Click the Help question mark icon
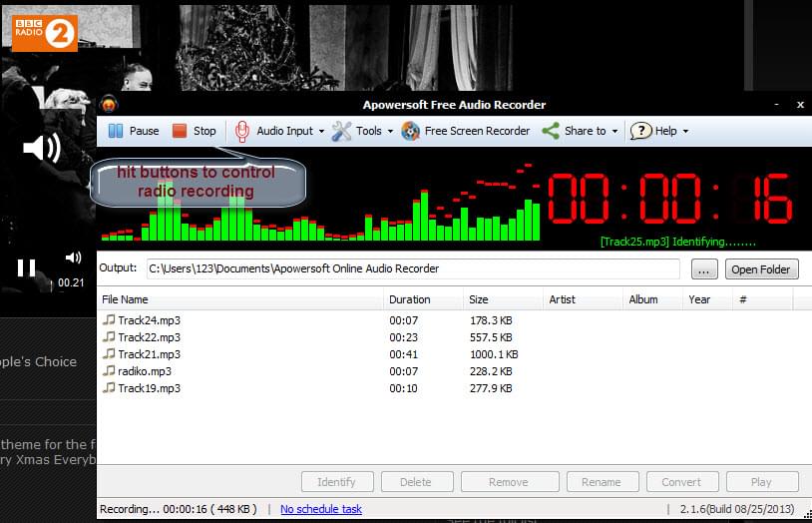 (640, 131)
